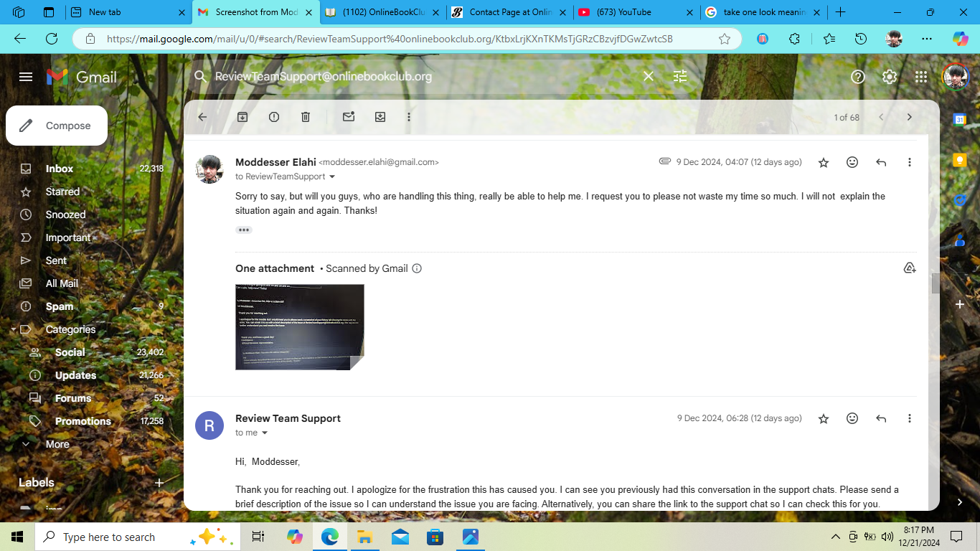Go back to search results arrow
This screenshot has width=980, height=551.
[202, 117]
